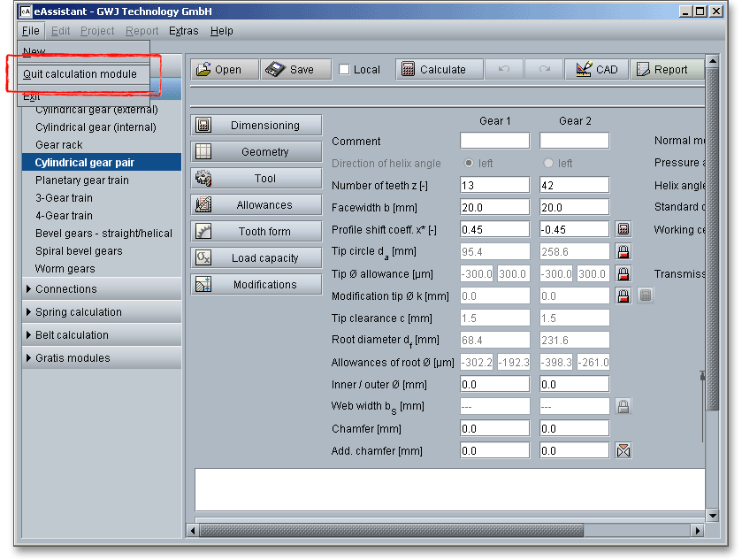Image resolution: width=742 pixels, height=560 pixels.
Task: Click the Add. chamfer icon button
Action: coord(623,450)
